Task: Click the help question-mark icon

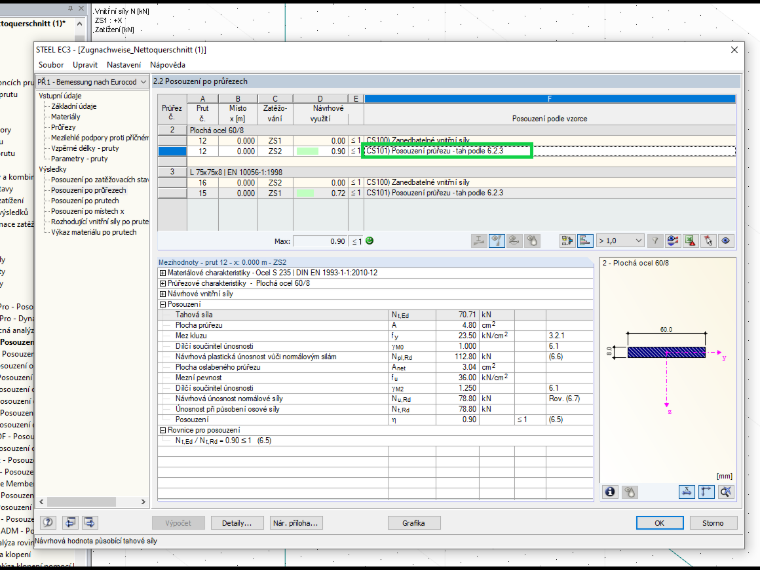Action: point(48,522)
